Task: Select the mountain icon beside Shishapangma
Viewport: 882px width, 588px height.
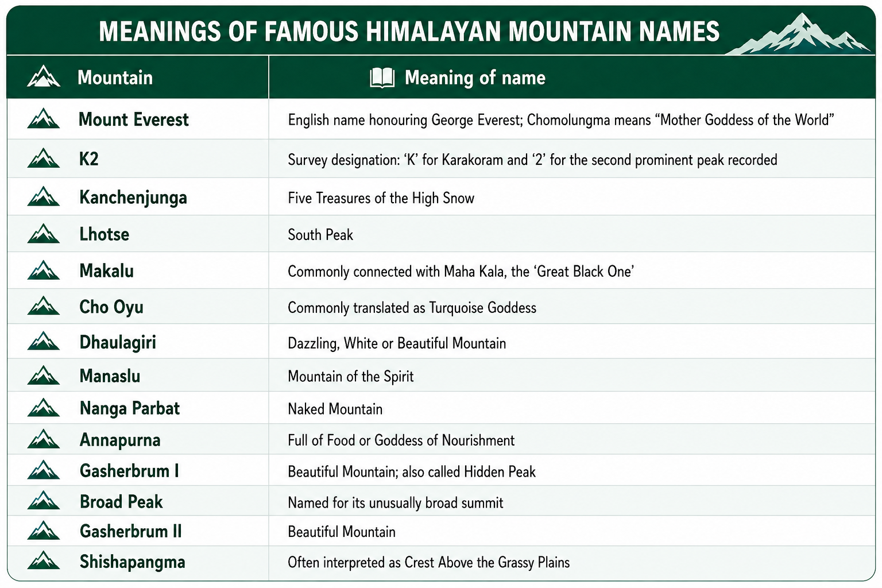Action: pyautogui.click(x=43, y=560)
